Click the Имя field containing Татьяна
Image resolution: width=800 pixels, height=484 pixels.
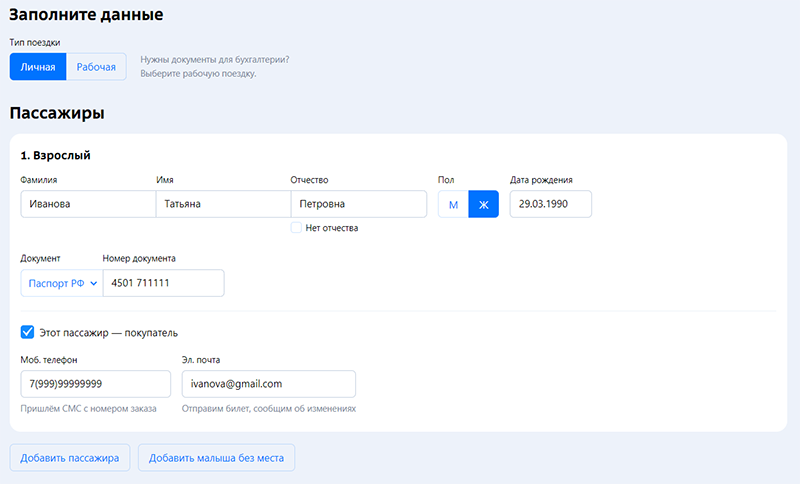point(223,204)
